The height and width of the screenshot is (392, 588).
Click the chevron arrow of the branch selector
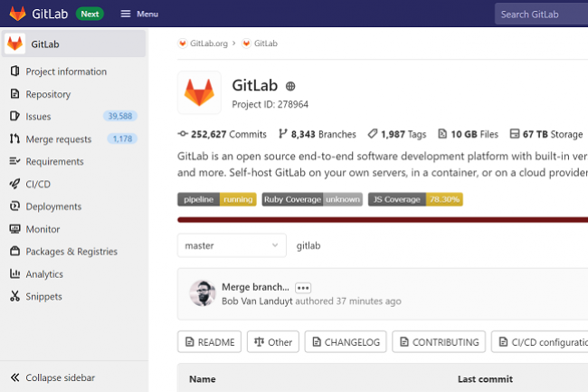(275, 245)
